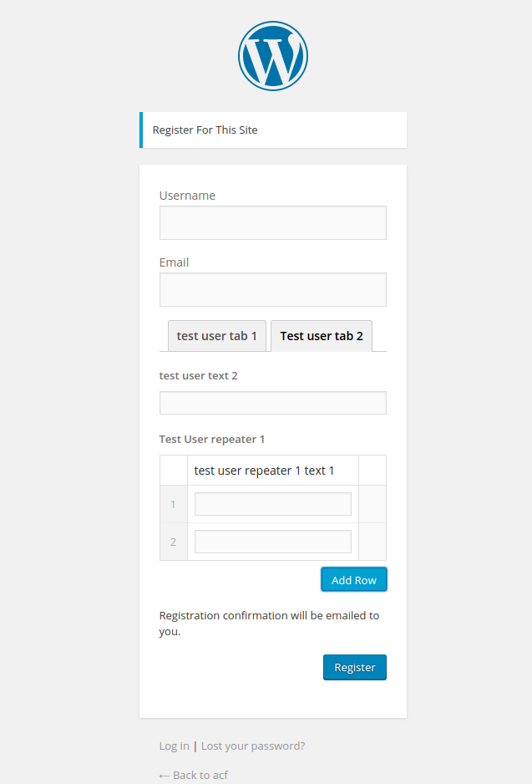Click the second repeater row text input

pos(272,541)
